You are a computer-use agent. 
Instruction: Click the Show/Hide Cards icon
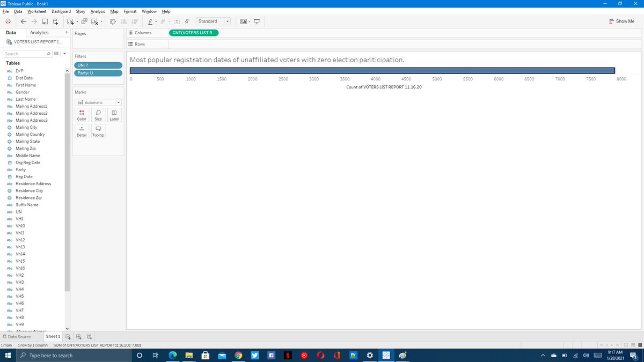[x=243, y=21]
